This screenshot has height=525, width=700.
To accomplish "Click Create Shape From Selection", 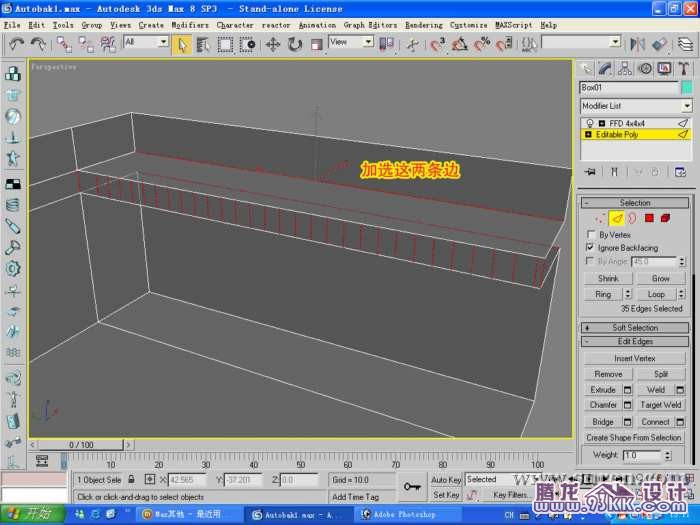I will [x=634, y=438].
